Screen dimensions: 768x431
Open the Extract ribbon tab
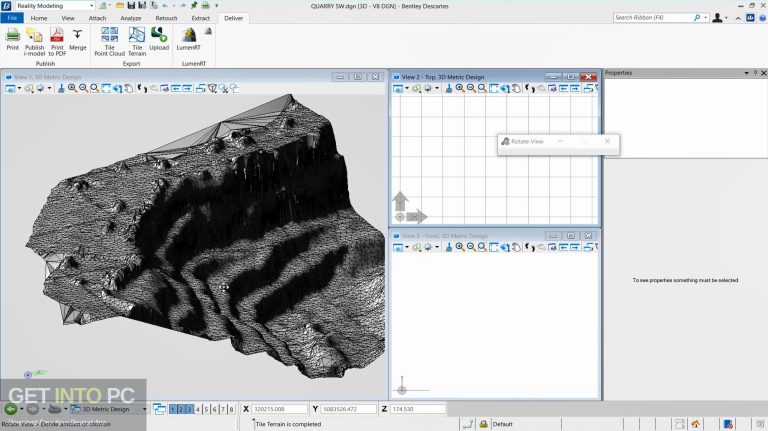[200, 18]
